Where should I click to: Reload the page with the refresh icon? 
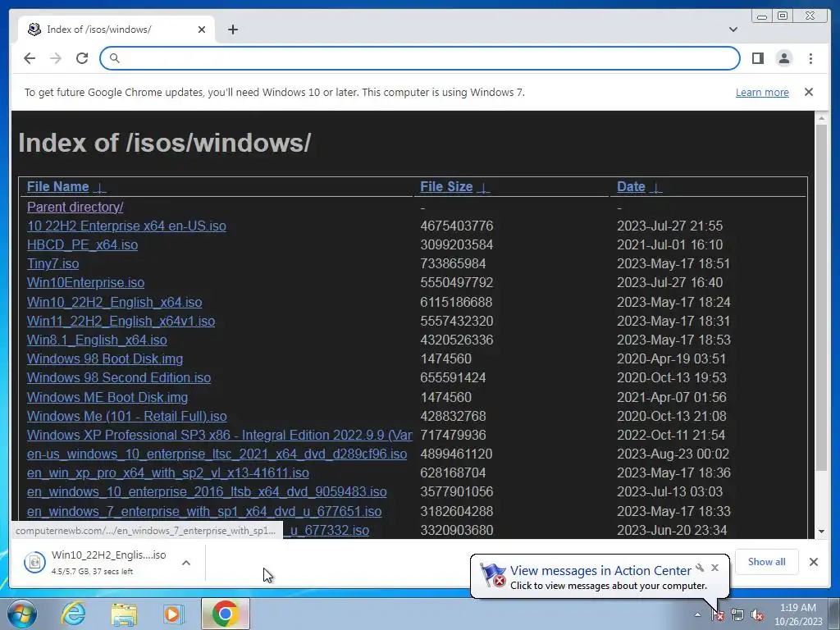point(82,58)
